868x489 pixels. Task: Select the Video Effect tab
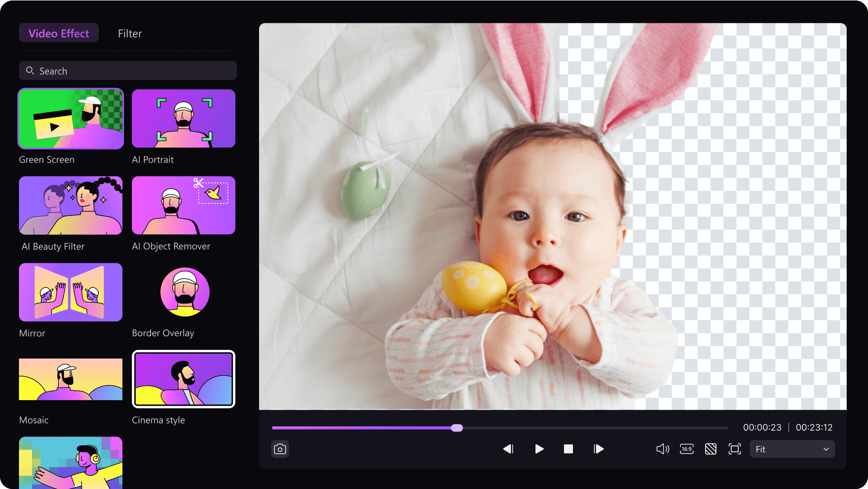tap(59, 34)
